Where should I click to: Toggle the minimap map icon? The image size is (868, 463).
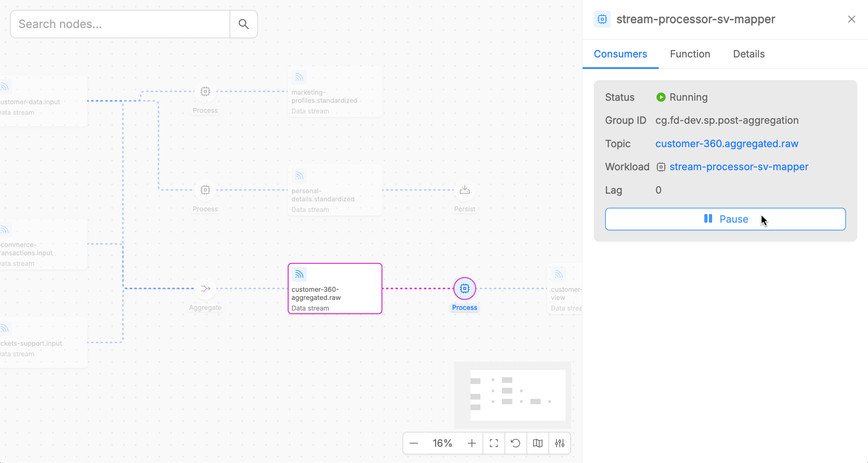(x=538, y=443)
